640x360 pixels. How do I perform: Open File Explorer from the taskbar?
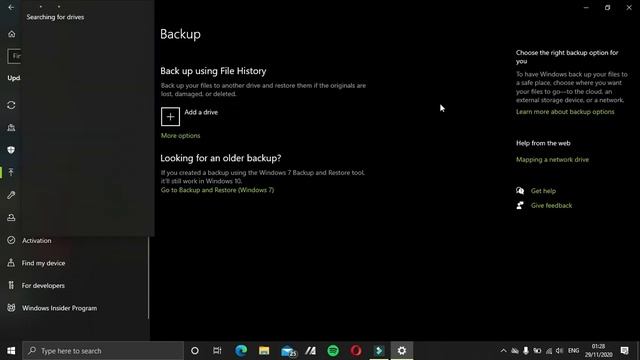tap(264, 351)
